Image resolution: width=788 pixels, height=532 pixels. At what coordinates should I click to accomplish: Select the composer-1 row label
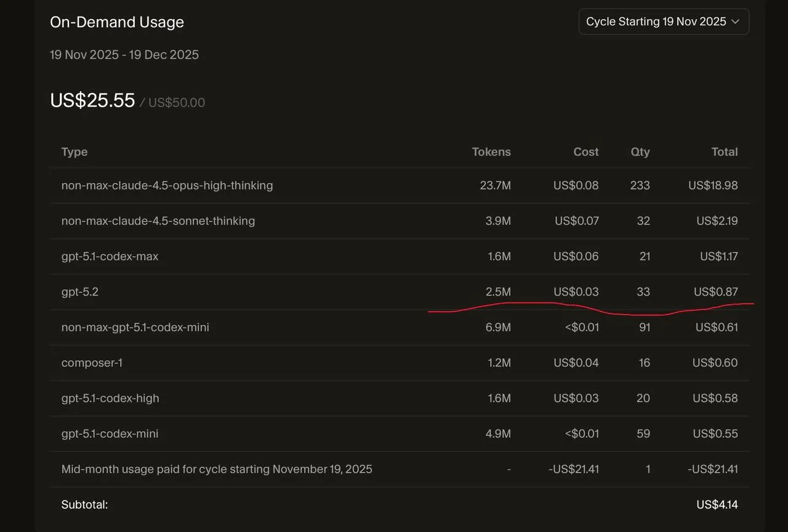click(92, 363)
